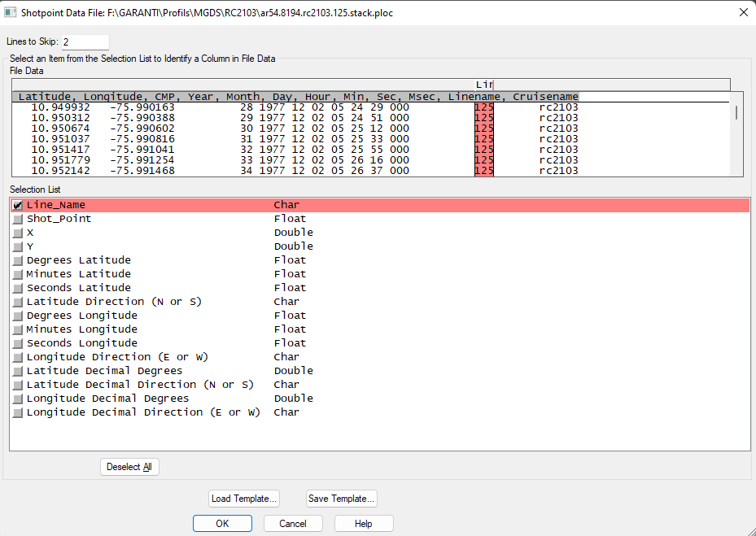Image resolution: width=756 pixels, height=536 pixels.
Task: Confirm with the OK button
Action: (222, 524)
